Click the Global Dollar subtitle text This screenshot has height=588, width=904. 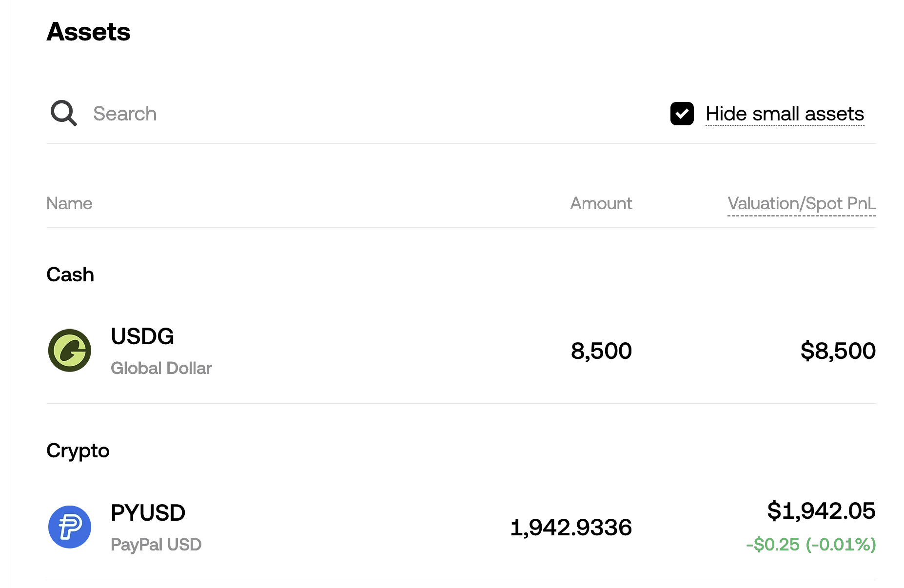tap(161, 368)
